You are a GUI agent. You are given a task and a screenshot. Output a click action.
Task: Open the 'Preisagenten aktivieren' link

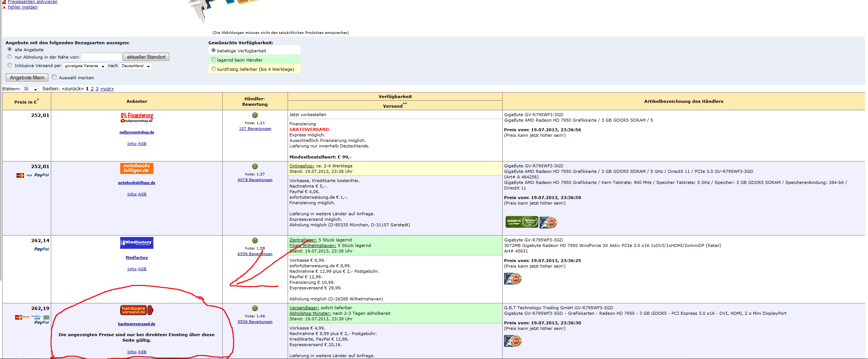[x=32, y=2]
